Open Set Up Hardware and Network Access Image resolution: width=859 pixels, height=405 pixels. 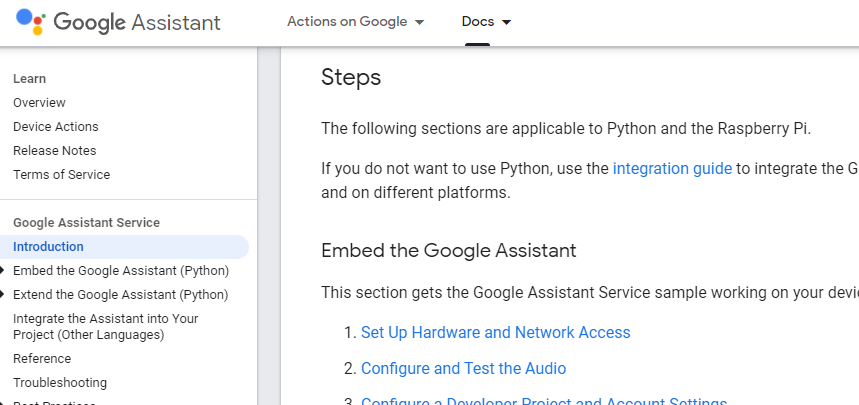tap(495, 333)
